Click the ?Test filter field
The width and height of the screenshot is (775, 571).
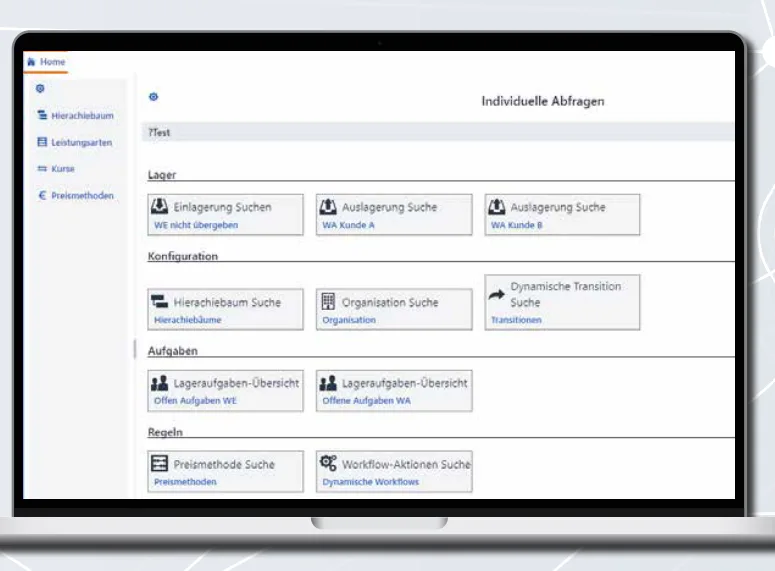(438, 132)
